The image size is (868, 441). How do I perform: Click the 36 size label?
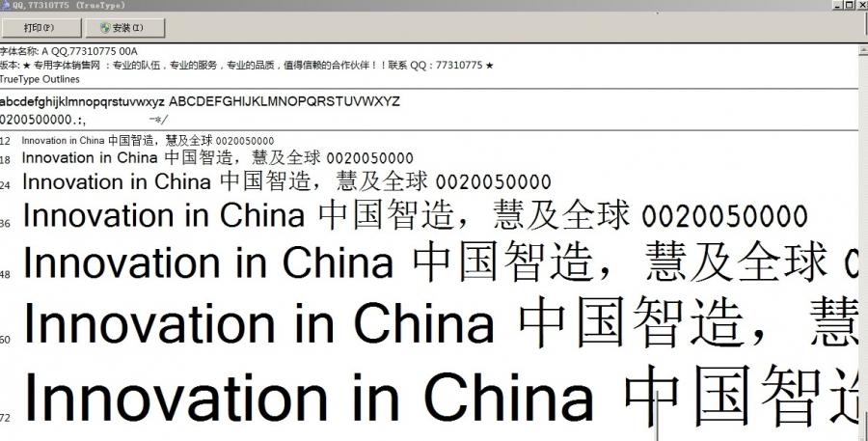coord(5,224)
